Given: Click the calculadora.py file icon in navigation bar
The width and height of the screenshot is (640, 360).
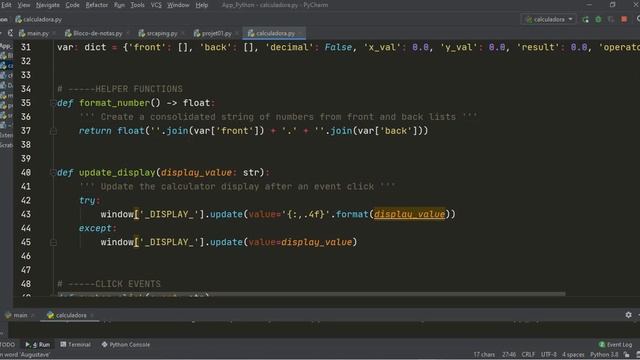Looking at the screenshot, I should click(x=18, y=19).
